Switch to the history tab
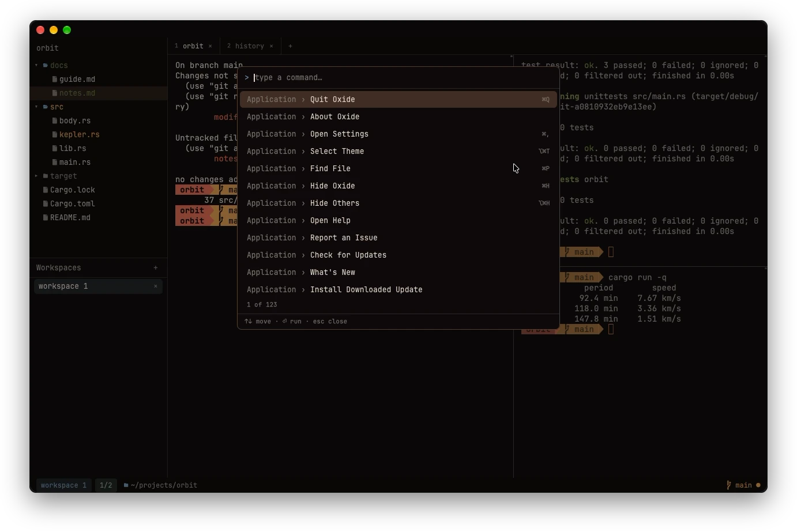The width and height of the screenshot is (797, 532). 250,46
